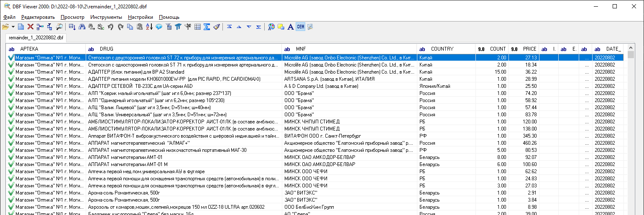Open the filter funnel with table icon

169,27
